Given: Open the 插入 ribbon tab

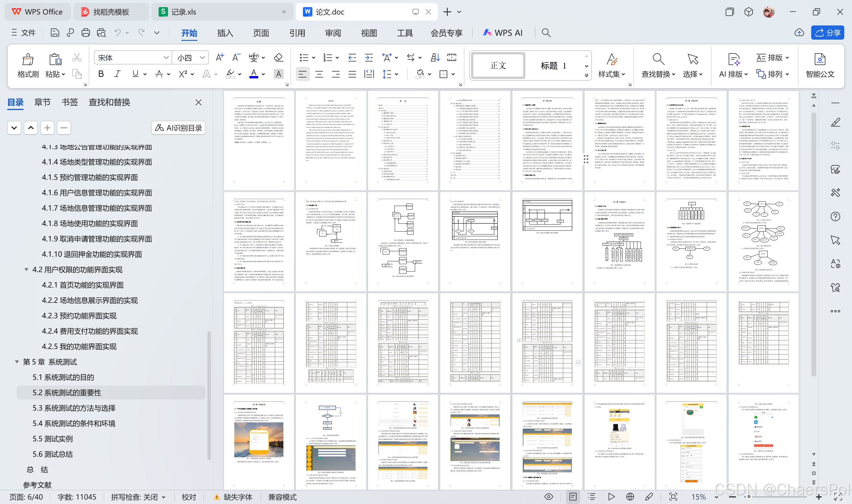Looking at the screenshot, I should tap(225, 33).
